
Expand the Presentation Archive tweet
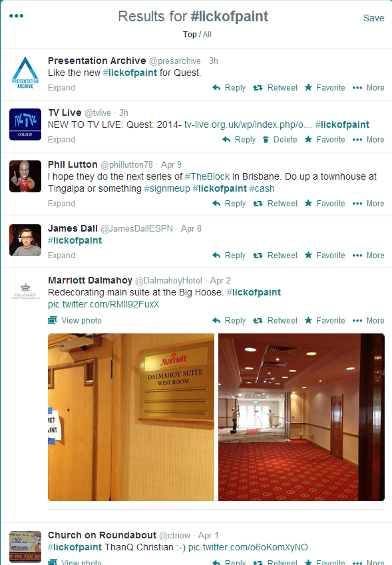pos(62,88)
